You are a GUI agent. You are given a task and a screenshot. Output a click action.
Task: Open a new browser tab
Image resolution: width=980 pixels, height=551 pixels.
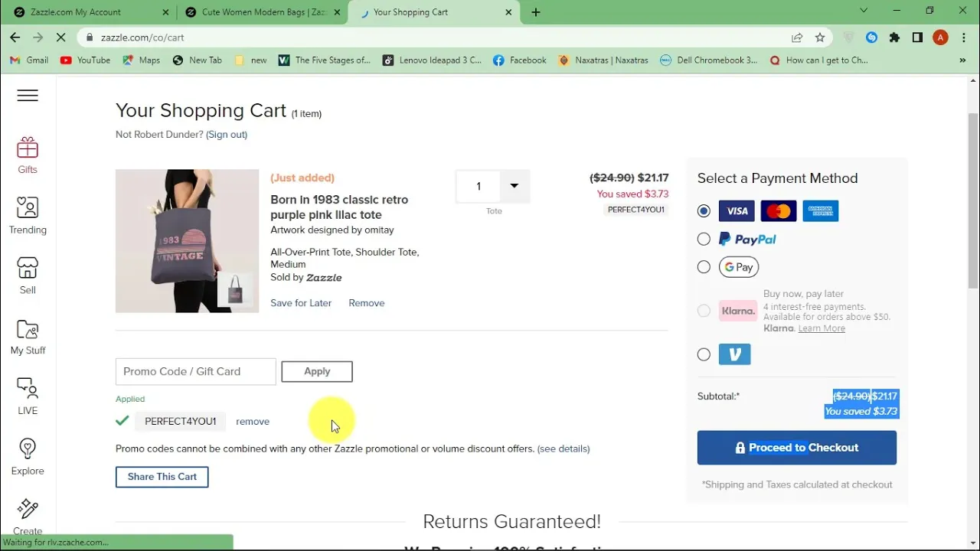pyautogui.click(x=536, y=12)
